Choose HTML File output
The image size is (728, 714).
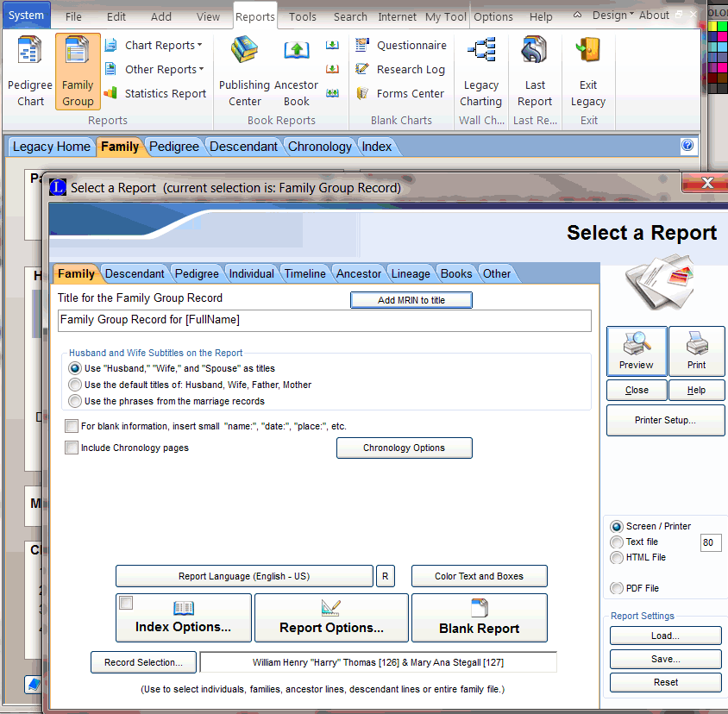[x=617, y=557]
